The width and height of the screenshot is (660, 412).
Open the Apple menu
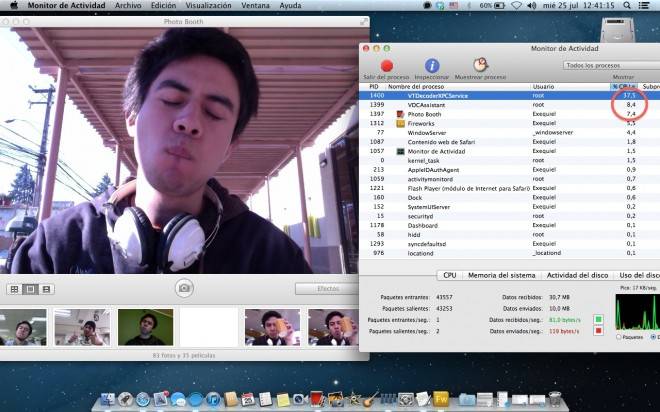14,5
